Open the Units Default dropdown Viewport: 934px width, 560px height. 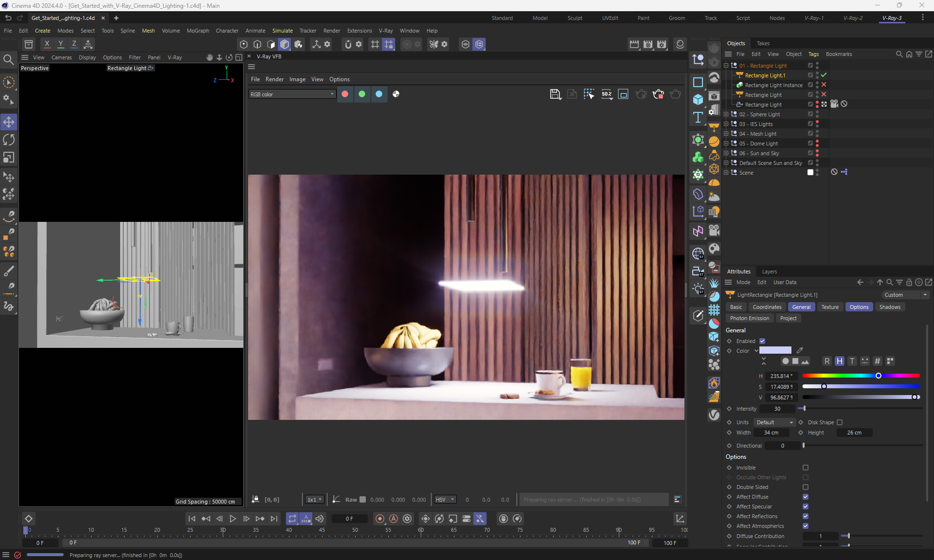point(774,422)
